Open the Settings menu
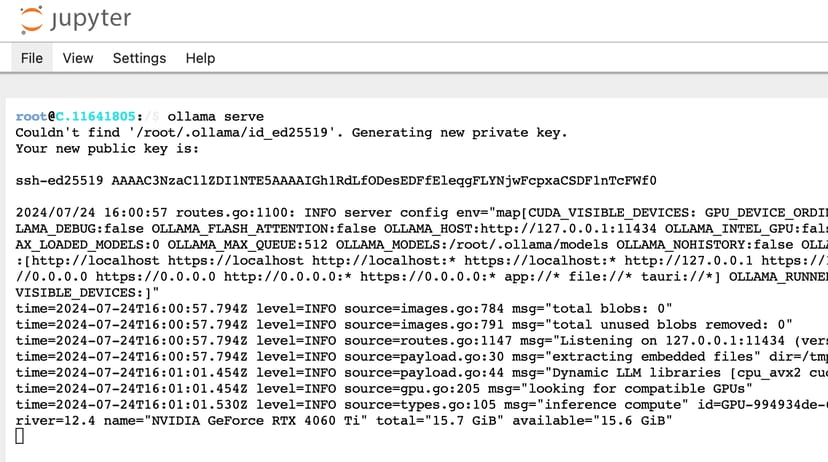Screen dimensions: 828x462 click(139, 58)
